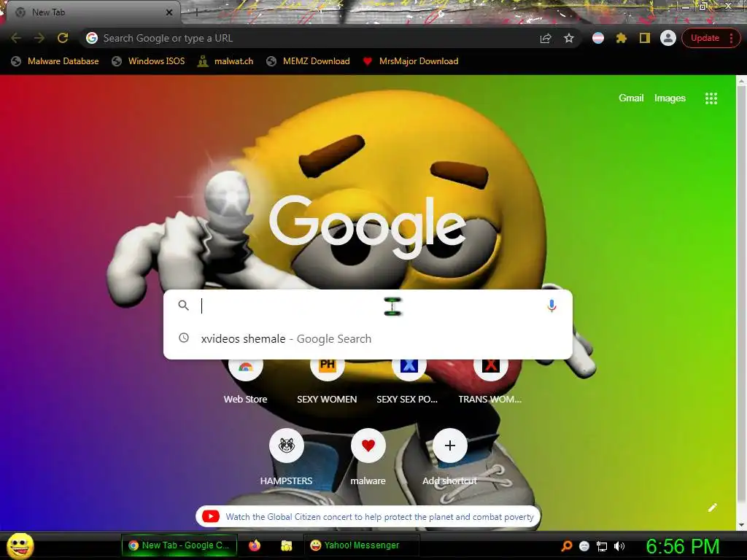
Task: Open the HAMPSTERS shortcut
Action: [286, 456]
